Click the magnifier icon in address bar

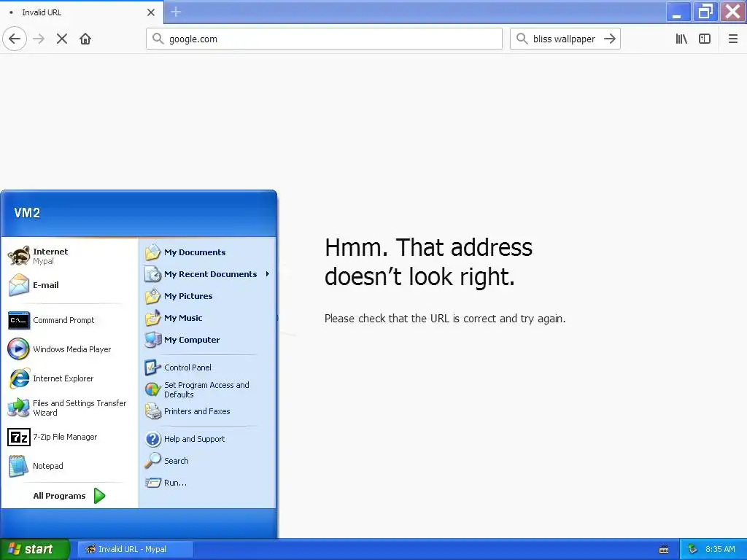pyautogui.click(x=158, y=39)
